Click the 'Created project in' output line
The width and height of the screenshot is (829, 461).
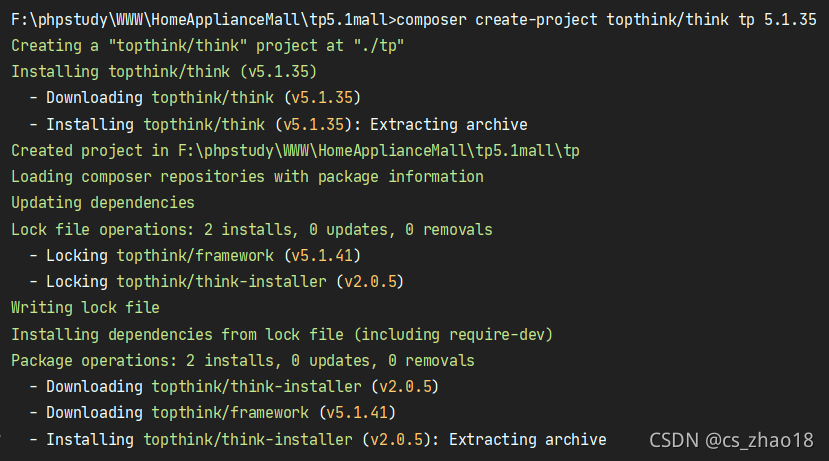[295, 150]
